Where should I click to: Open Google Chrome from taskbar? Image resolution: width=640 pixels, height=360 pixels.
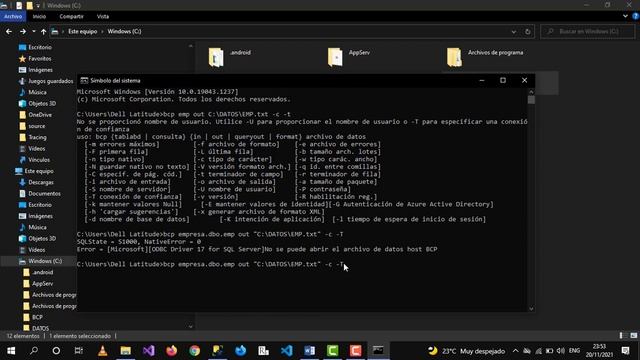tap(194, 351)
